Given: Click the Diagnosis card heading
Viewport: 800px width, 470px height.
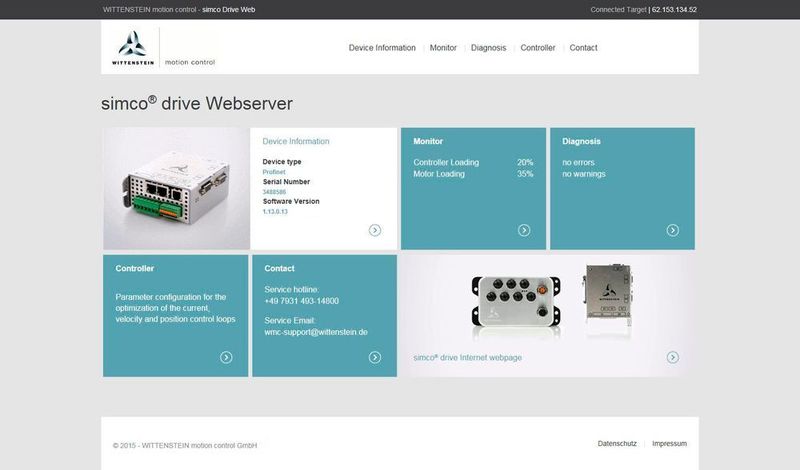Looking at the screenshot, I should pyautogui.click(x=581, y=141).
